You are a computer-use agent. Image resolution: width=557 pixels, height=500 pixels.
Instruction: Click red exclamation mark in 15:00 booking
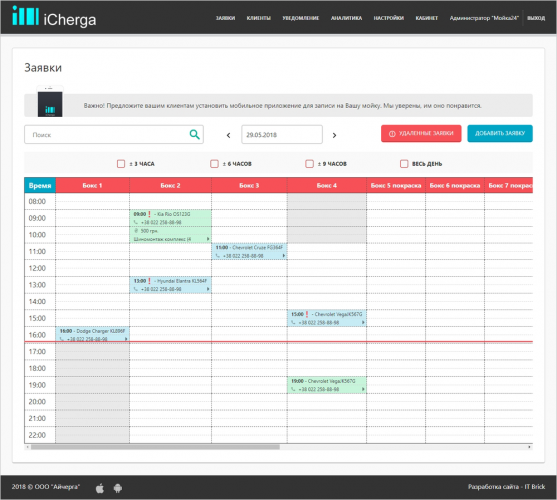(307, 314)
